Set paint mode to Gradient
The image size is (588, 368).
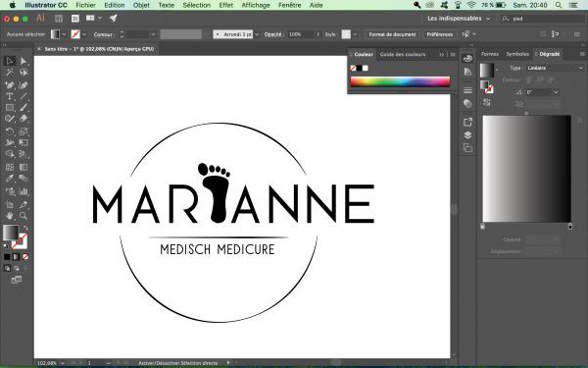[x=16, y=257]
